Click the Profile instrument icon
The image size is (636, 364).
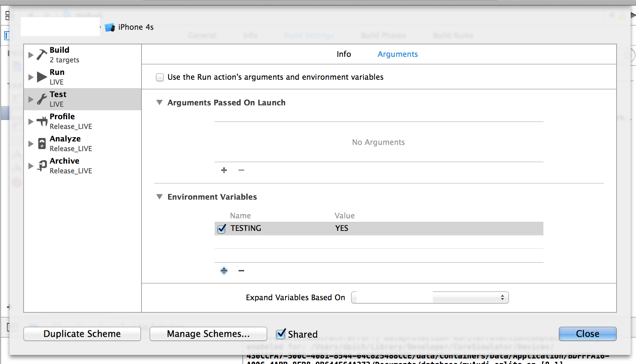click(x=42, y=121)
